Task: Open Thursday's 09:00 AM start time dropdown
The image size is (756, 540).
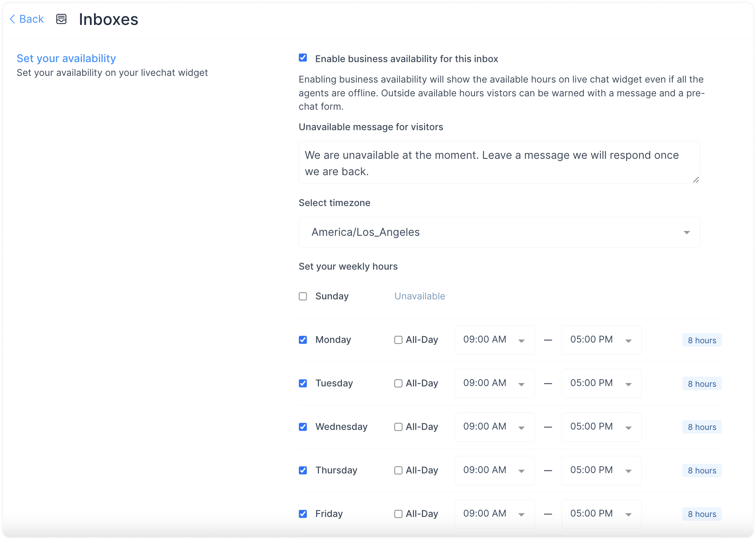Action: click(x=494, y=470)
